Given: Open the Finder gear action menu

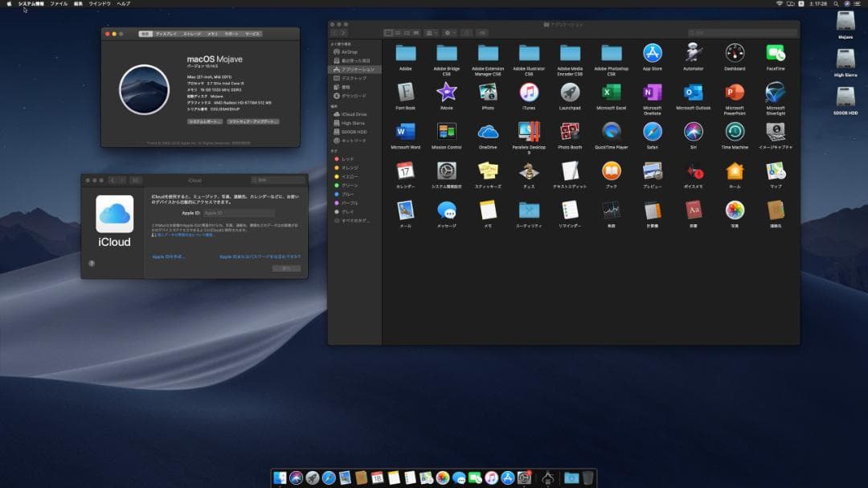Looking at the screenshot, I should (450, 33).
